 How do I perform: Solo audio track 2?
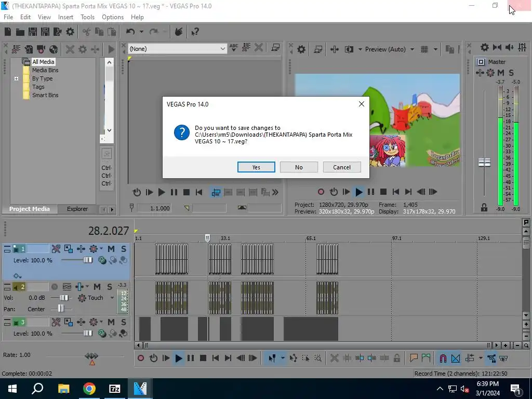(109, 287)
